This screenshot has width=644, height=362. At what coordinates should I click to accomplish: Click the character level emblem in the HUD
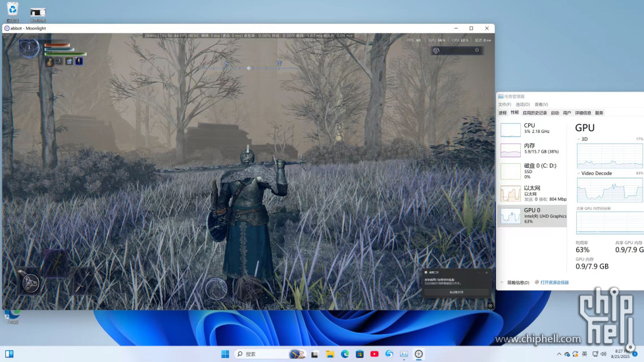[x=29, y=47]
